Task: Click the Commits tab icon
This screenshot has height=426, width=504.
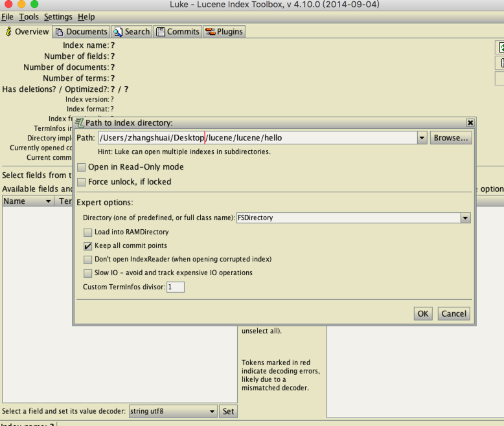Action: (x=161, y=32)
